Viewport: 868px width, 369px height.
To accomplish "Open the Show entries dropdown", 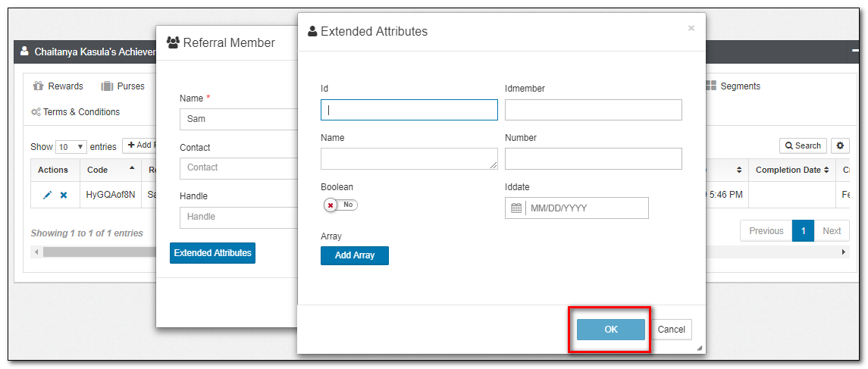I will [x=71, y=146].
